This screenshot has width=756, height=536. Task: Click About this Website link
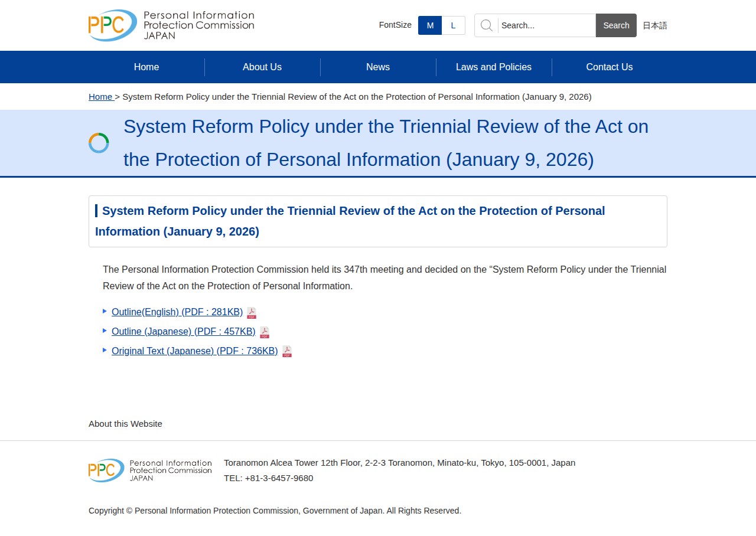tap(125, 424)
